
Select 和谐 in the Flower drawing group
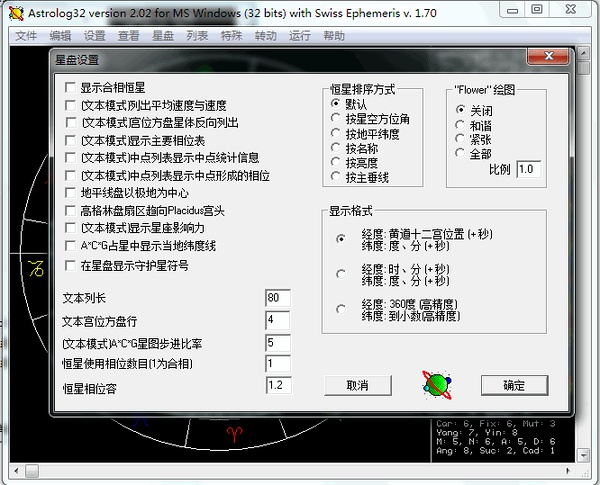(x=461, y=125)
